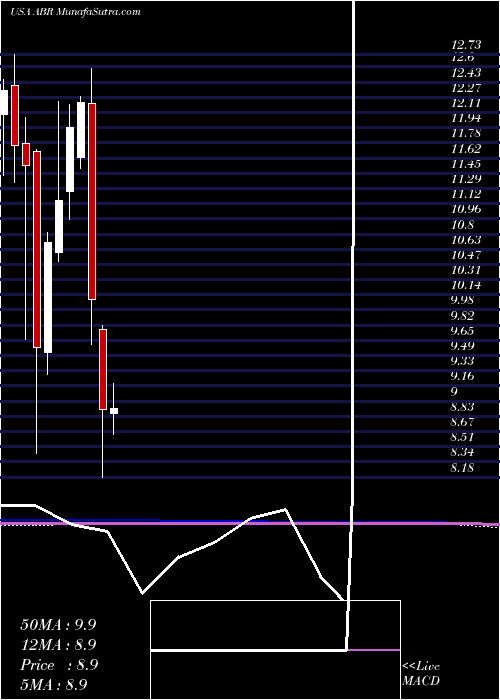Screen dimensions: 500x700
Task: Select the 8.18 price level
Action: 462,468
